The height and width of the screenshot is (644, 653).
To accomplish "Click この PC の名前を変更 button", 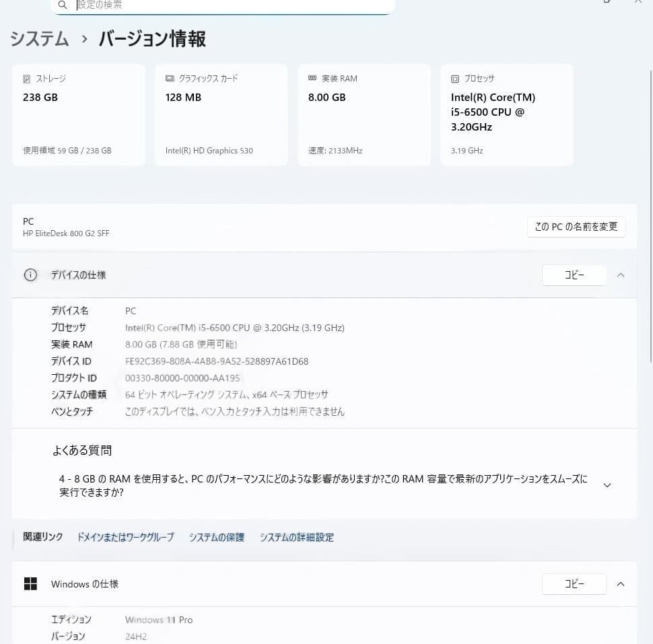I will coord(576,227).
